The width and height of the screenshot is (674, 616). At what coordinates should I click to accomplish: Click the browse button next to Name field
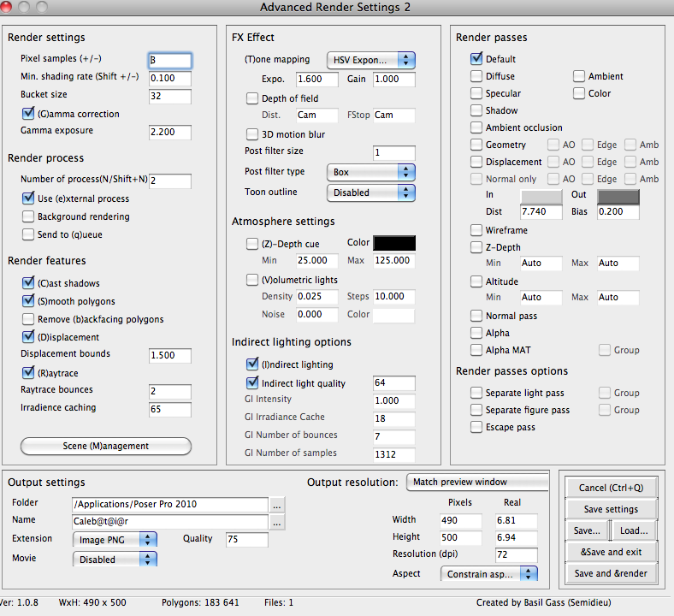(277, 522)
